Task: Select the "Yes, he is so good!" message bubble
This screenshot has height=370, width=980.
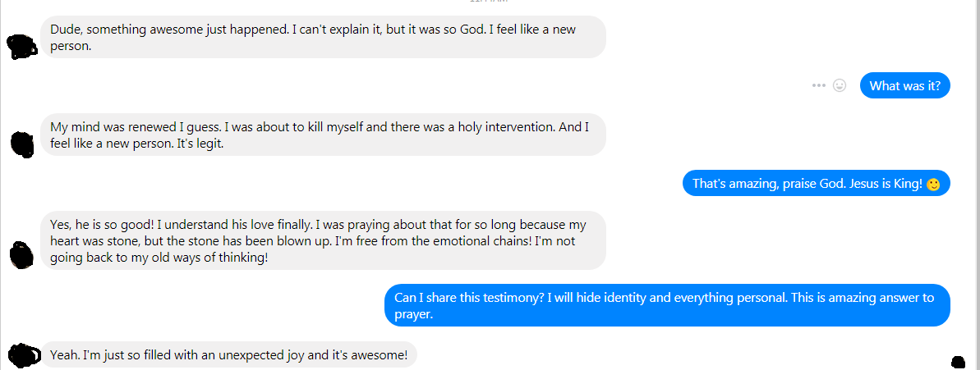Action: [323, 240]
